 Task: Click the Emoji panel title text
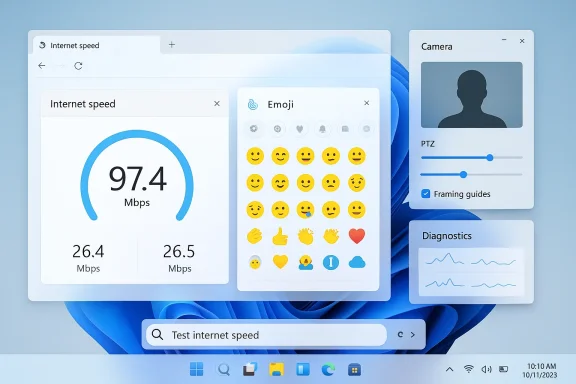tap(281, 105)
